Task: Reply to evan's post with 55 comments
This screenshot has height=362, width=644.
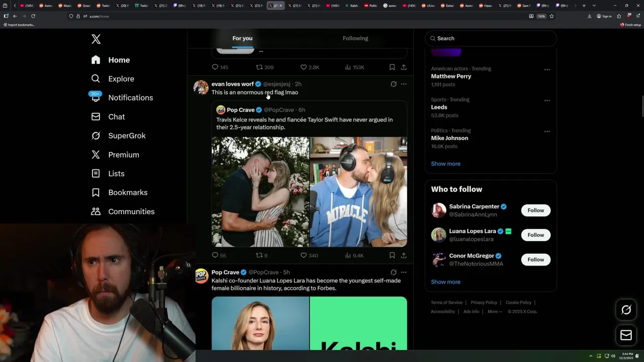Action: click(219, 255)
